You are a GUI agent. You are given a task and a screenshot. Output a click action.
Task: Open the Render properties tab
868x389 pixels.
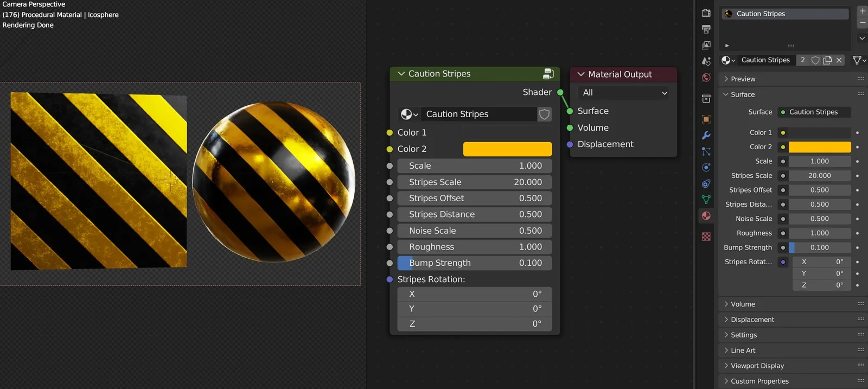(x=706, y=13)
